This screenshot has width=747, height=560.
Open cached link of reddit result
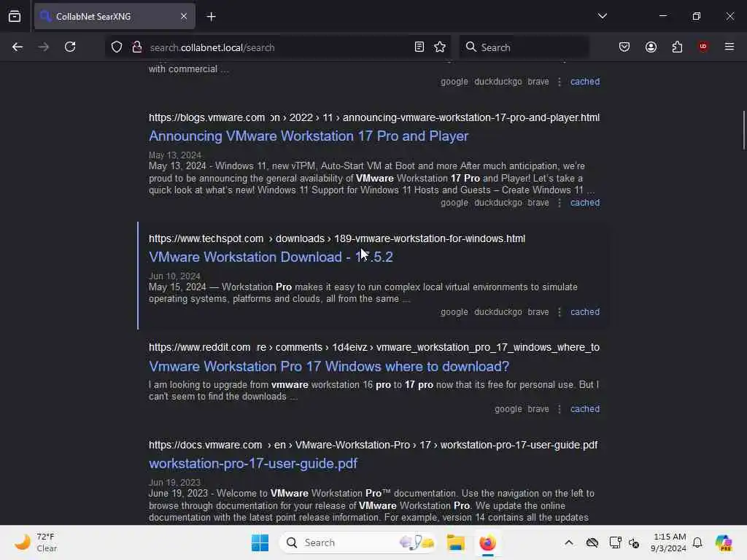coord(585,409)
